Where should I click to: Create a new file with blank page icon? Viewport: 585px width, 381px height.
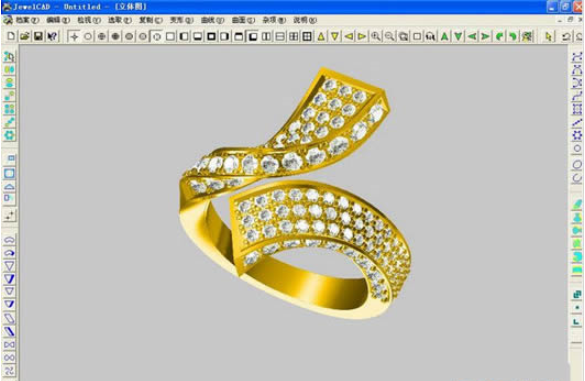click(x=11, y=36)
